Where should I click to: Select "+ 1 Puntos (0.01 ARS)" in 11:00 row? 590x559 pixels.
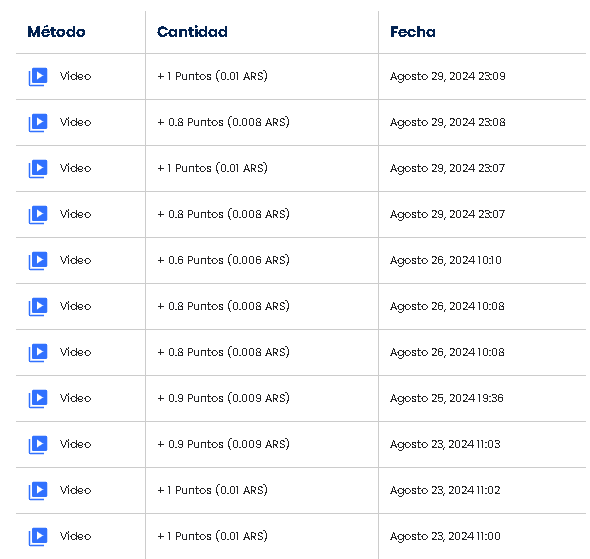[x=213, y=536]
